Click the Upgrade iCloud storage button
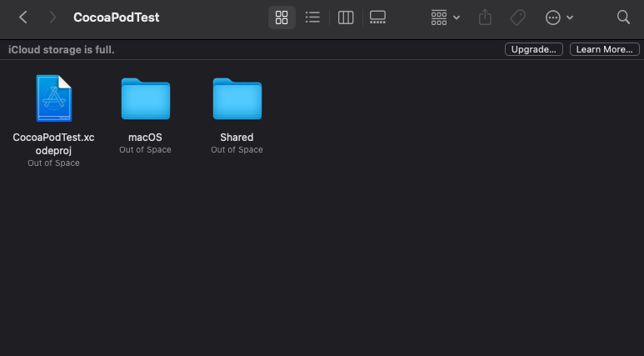This screenshot has width=644, height=356. [533, 49]
